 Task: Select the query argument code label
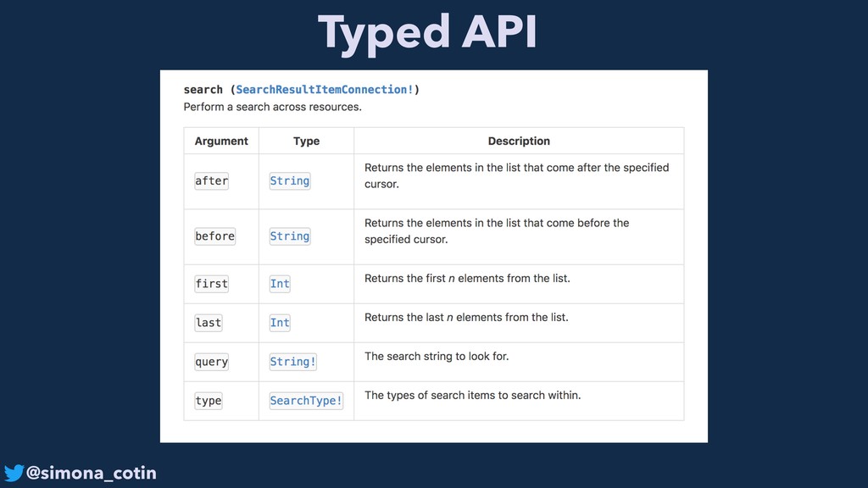[211, 362]
